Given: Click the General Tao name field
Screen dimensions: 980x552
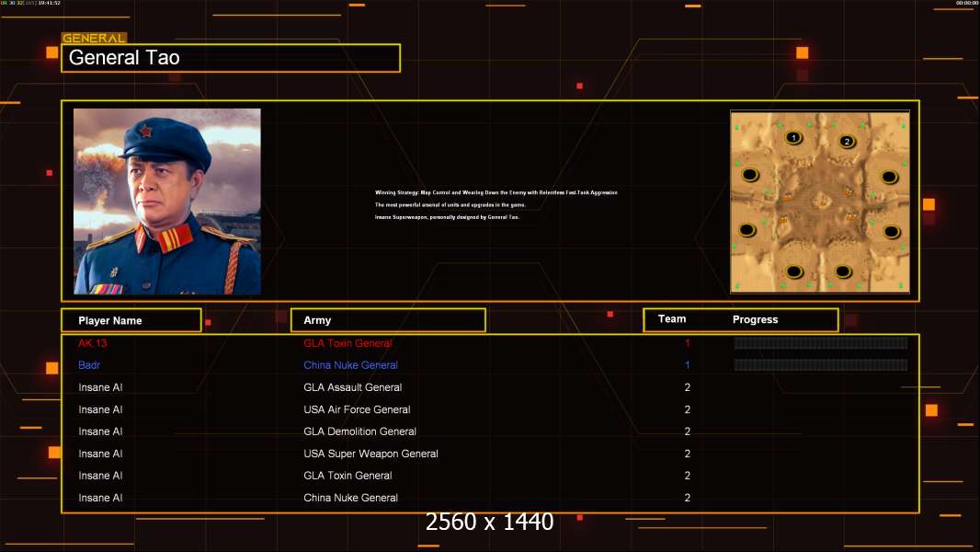Looking at the screenshot, I should [231, 58].
